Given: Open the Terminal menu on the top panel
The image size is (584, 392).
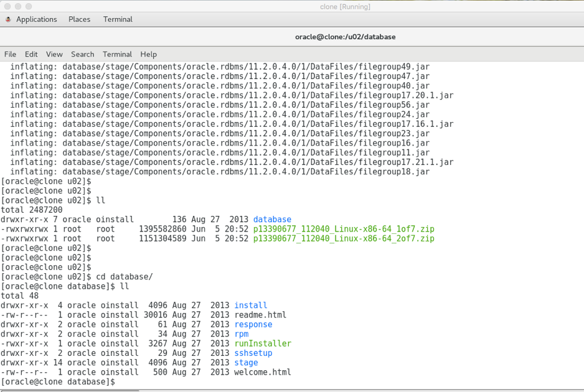Looking at the screenshot, I should click(x=118, y=19).
